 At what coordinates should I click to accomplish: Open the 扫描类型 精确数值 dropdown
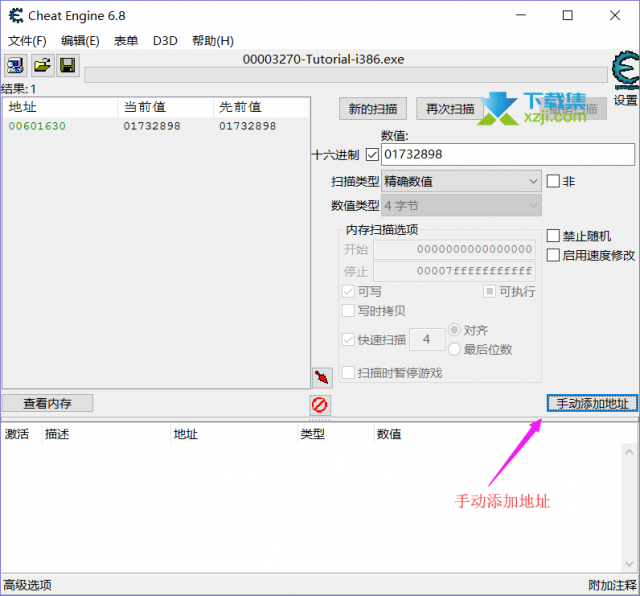461,181
